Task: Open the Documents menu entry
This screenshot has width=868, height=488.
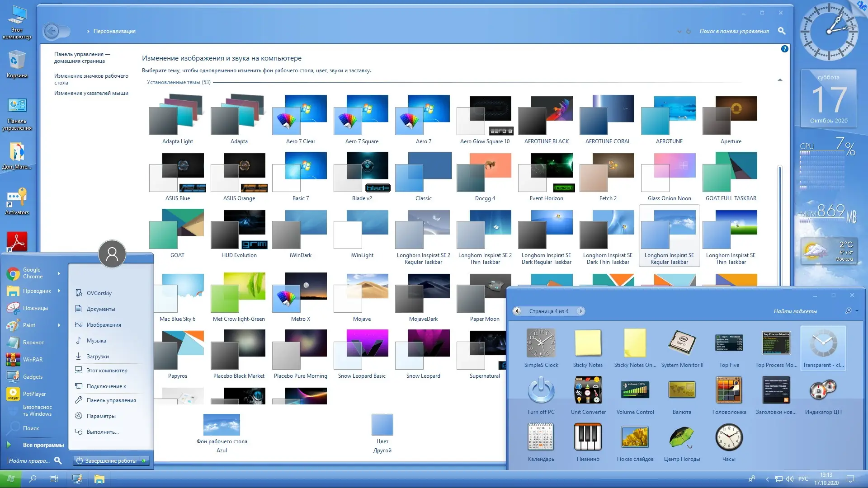Action: pyautogui.click(x=100, y=309)
